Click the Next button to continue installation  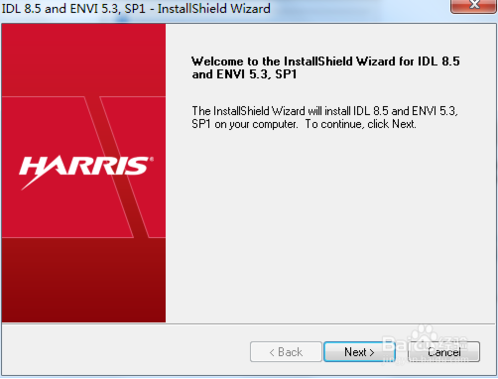(359, 352)
